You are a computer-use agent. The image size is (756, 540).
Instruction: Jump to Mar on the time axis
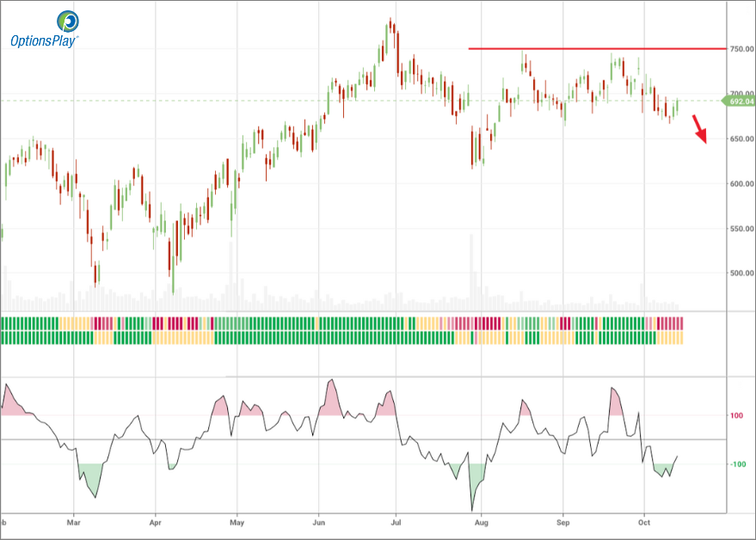(x=74, y=522)
